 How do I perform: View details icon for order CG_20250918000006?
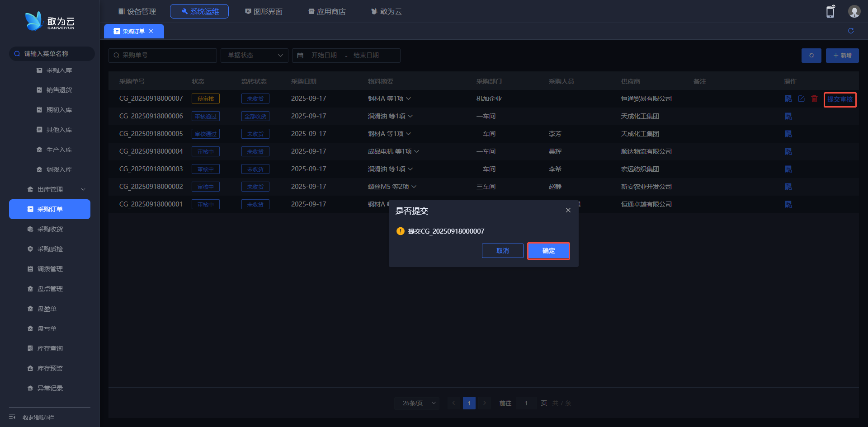788,116
